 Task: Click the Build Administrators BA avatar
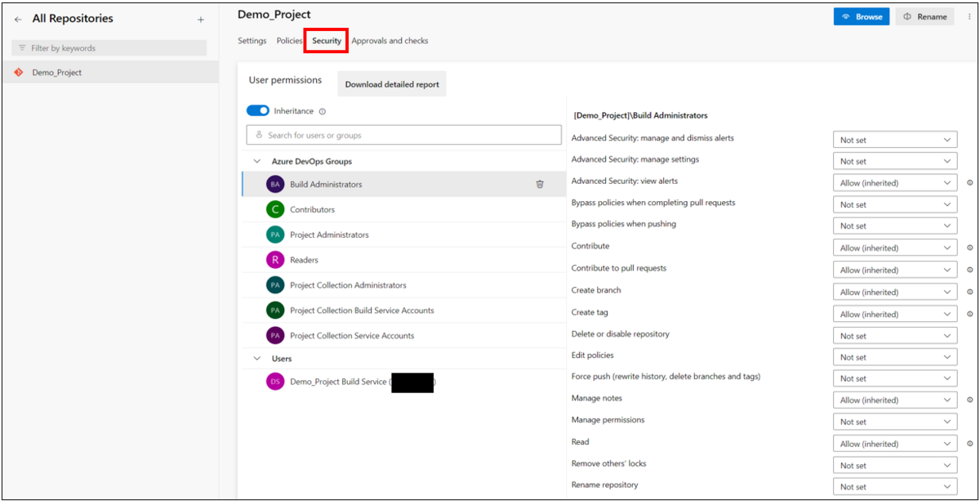pyautogui.click(x=275, y=184)
